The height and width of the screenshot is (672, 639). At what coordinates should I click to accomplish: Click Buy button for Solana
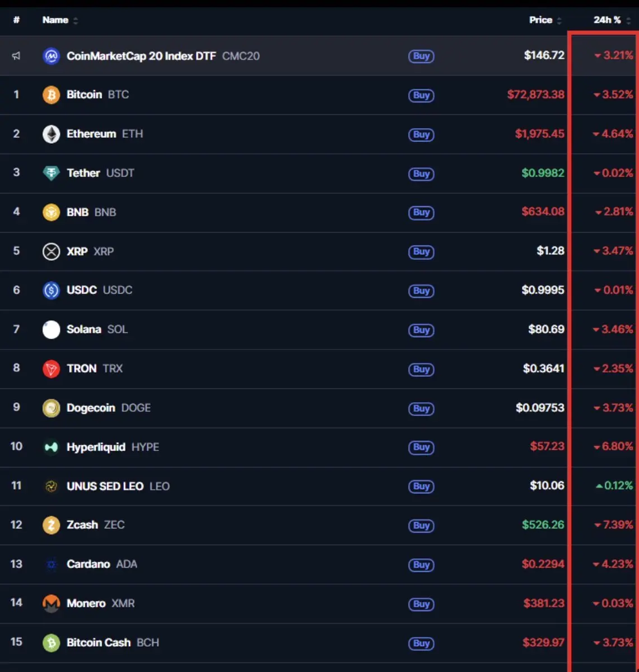[421, 330]
